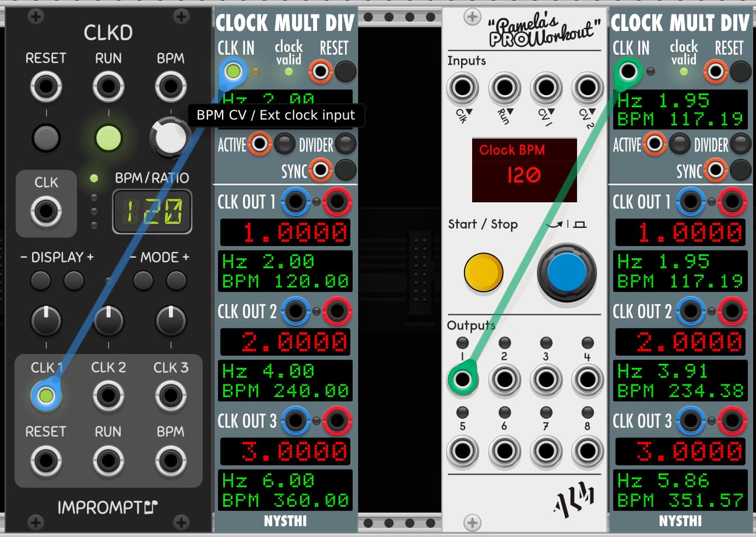
Task: Toggle the lit green RUN button on CLKD
Action: pyautogui.click(x=108, y=138)
